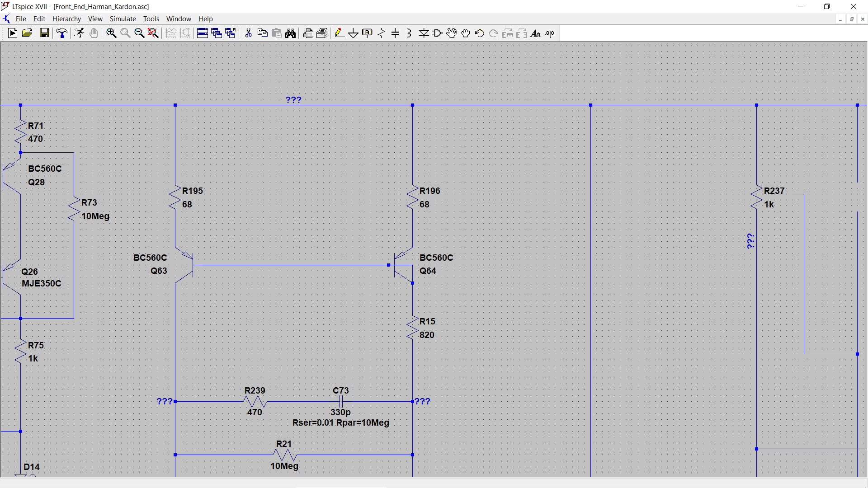Click the Paste clipboard icon
Image resolution: width=868 pixels, height=488 pixels.
277,33
